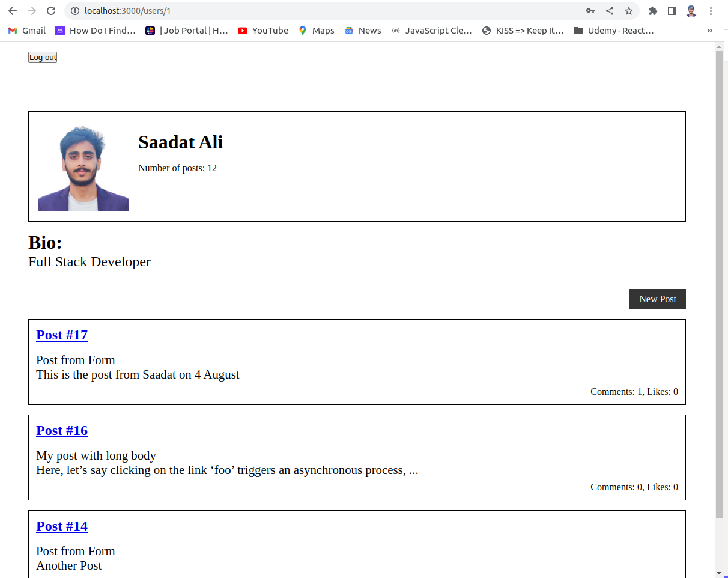
Task: Click the browser back arrow
Action: click(x=13, y=11)
